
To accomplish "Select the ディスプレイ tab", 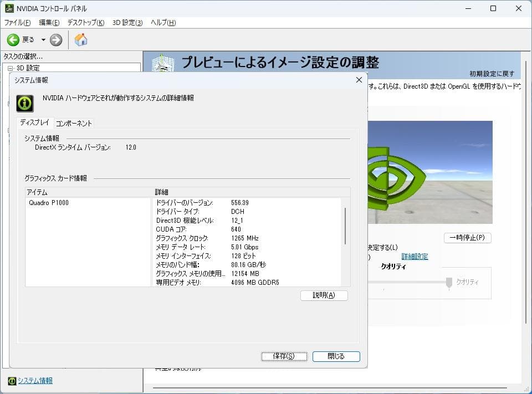I will click(33, 124).
